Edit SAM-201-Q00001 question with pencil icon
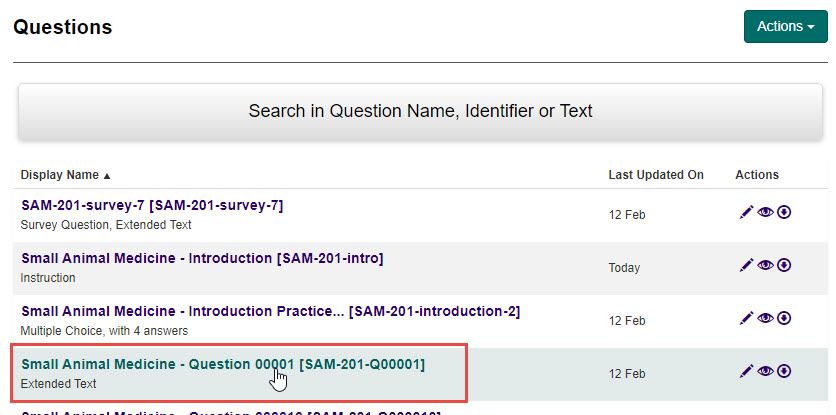836x415 pixels. pos(745,371)
